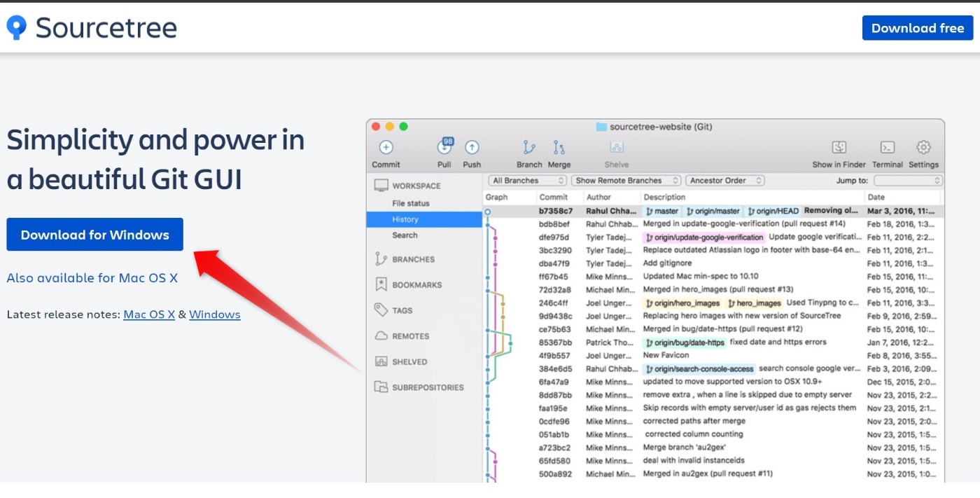Click the origin/master branch label
Screen dimensions: 980x498
[713, 211]
